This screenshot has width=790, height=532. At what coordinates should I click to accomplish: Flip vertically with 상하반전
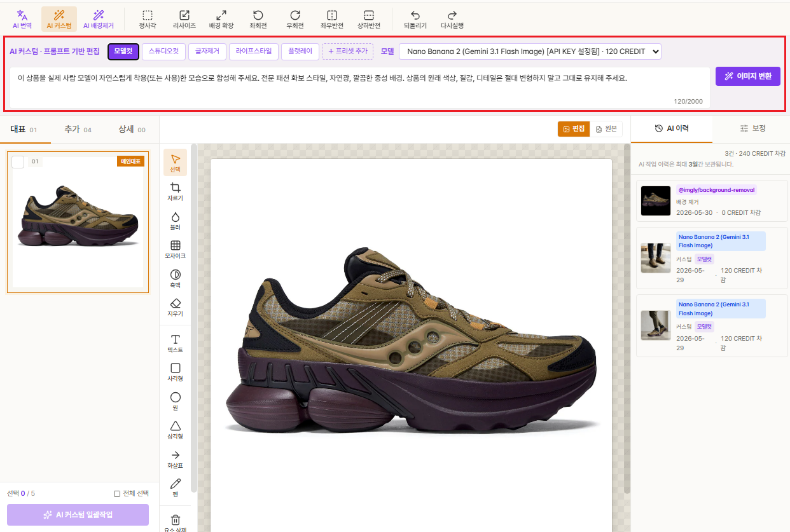coord(369,20)
